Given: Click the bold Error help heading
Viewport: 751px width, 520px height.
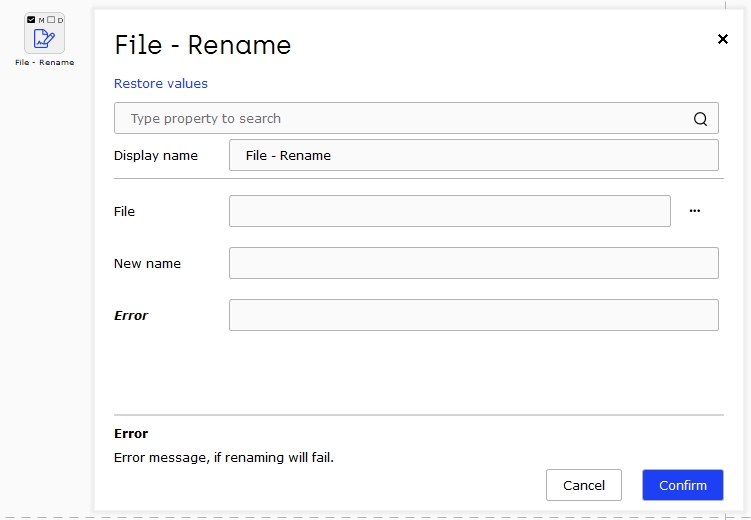Looking at the screenshot, I should [x=131, y=433].
